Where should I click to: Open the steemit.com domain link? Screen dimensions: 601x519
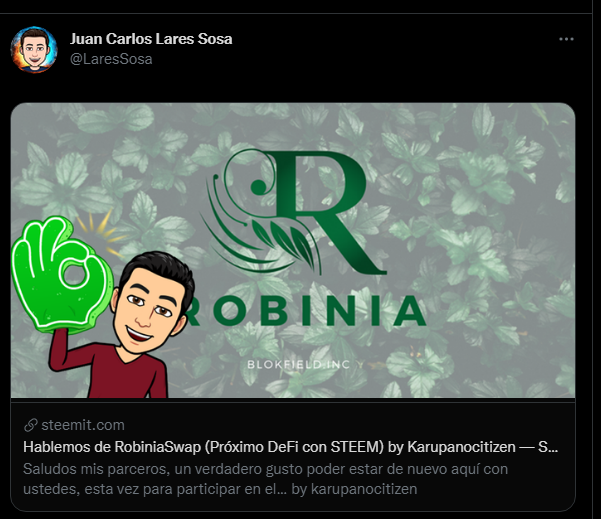(83, 425)
